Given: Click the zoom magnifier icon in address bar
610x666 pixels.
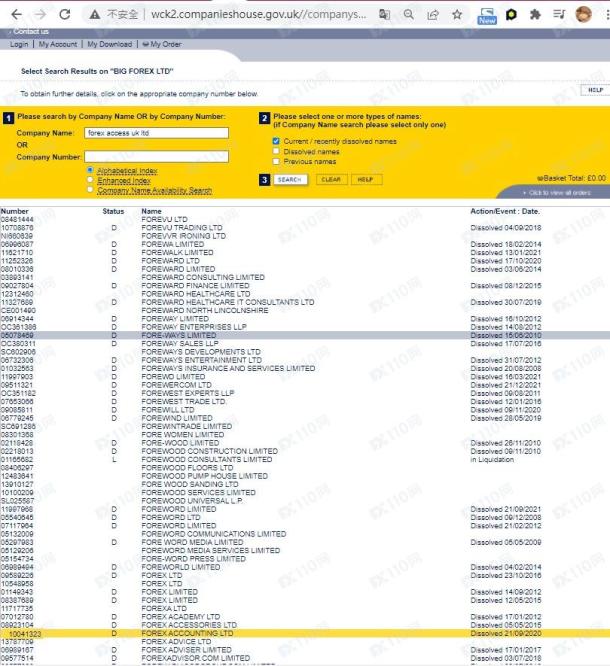Looking at the screenshot, I should pyautogui.click(x=409, y=14).
